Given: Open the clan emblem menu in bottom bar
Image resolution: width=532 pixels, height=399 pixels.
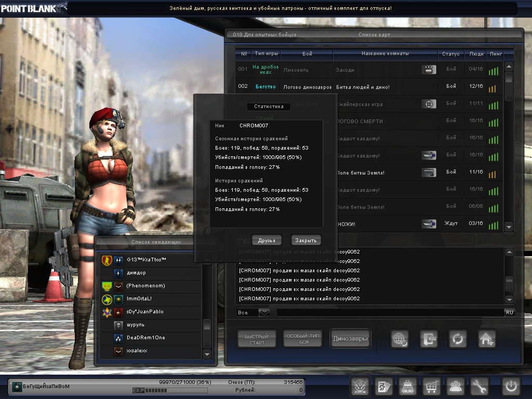Looking at the screenshot, I should point(360,387).
